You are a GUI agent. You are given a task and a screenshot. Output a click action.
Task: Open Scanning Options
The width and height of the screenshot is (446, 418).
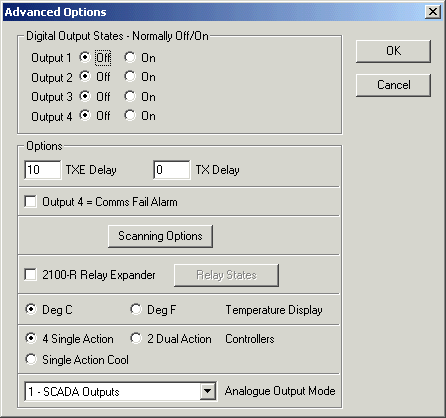[160, 236]
